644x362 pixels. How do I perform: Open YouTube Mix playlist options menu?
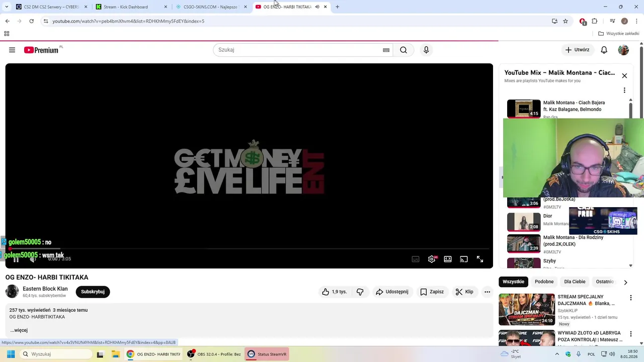pos(624,90)
